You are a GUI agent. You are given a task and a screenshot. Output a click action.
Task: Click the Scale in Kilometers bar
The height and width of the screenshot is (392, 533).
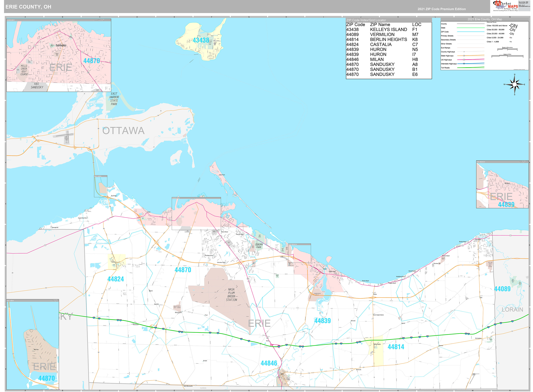pyautogui.click(x=507, y=49)
